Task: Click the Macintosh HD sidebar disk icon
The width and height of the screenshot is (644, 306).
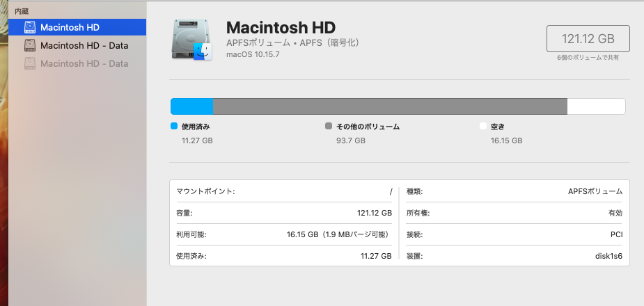Action: point(30,28)
